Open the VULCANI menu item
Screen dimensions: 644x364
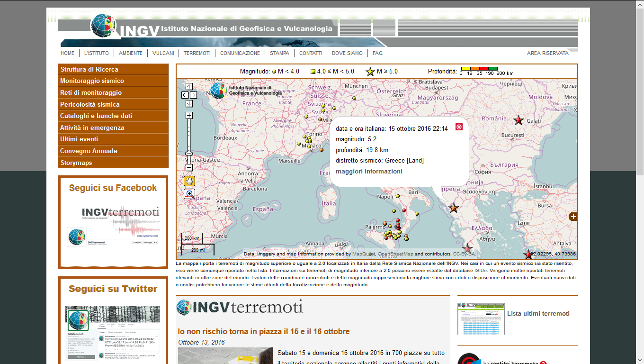(163, 53)
